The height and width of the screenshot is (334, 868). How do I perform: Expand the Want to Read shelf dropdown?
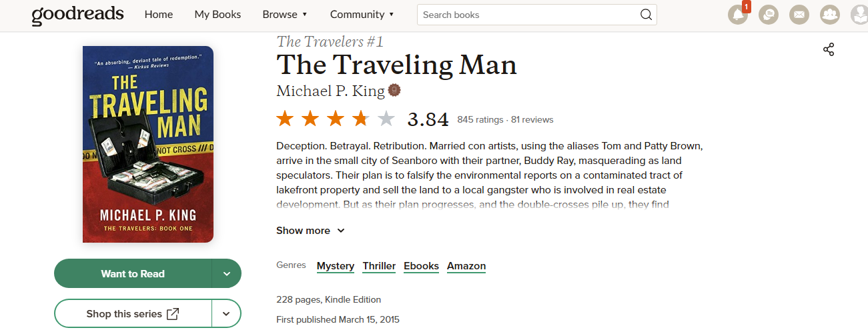227,273
